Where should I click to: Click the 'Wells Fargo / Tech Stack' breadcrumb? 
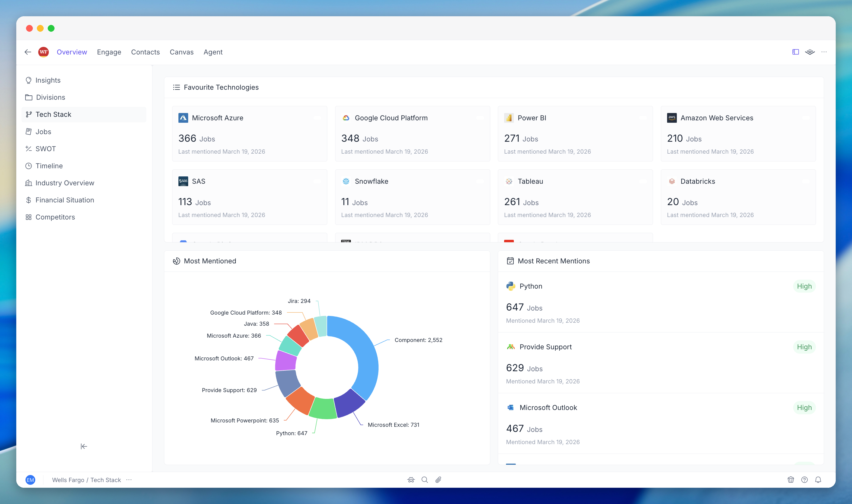[x=86, y=480]
